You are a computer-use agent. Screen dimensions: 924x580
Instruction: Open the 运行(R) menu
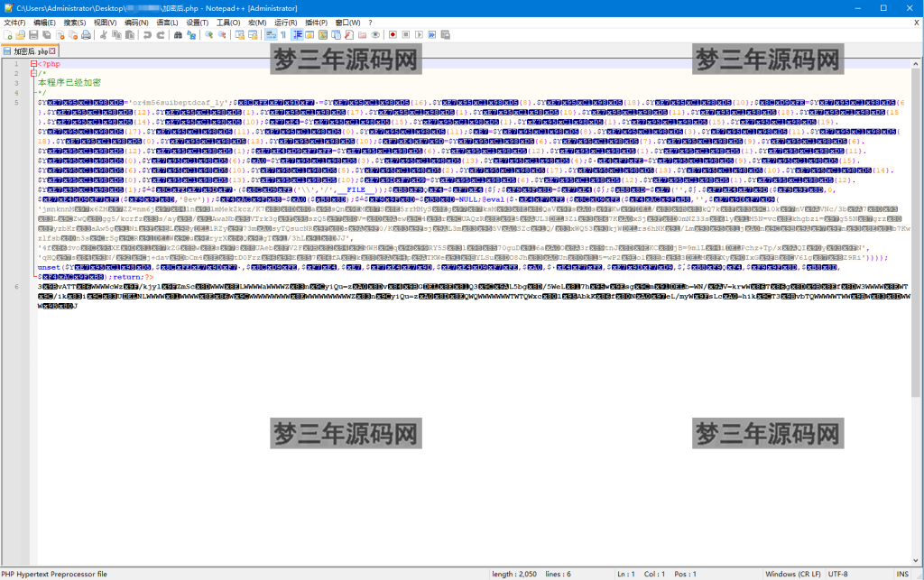(x=285, y=23)
